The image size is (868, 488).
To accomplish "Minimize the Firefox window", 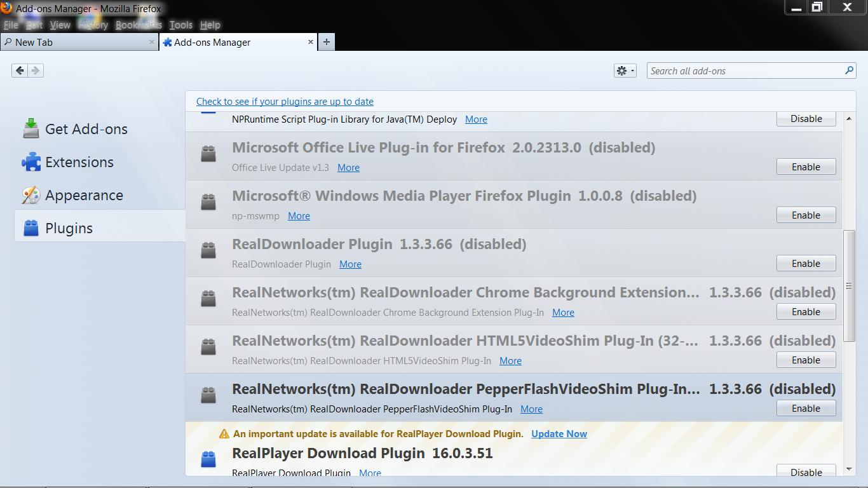I will [x=796, y=8].
